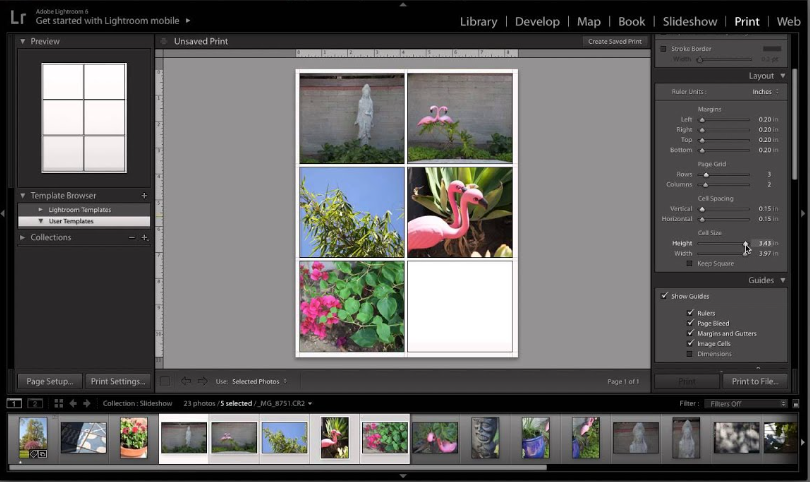Select the main window display icon numbered 1
810x482 pixels.
(14, 403)
